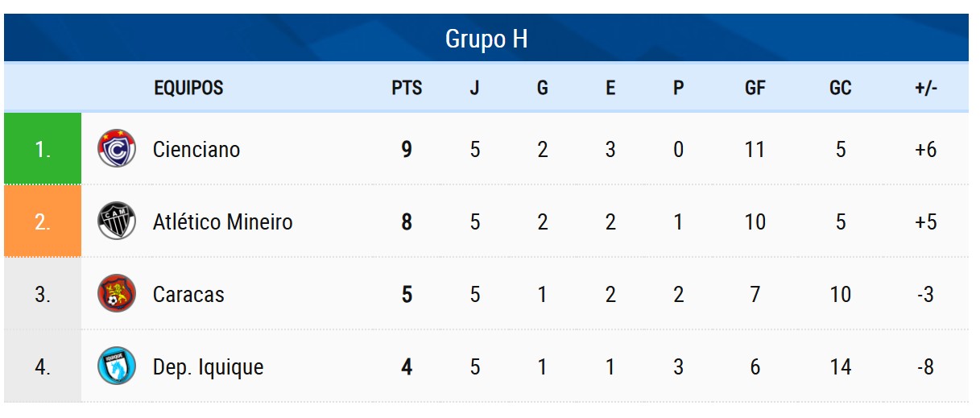Click the gray third-place position cell
The image size is (980, 418).
point(43,294)
